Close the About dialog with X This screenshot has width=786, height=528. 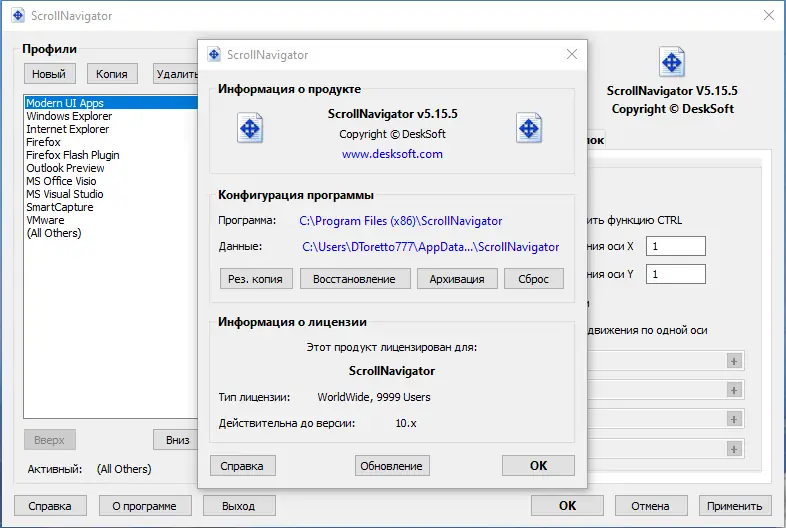572,54
